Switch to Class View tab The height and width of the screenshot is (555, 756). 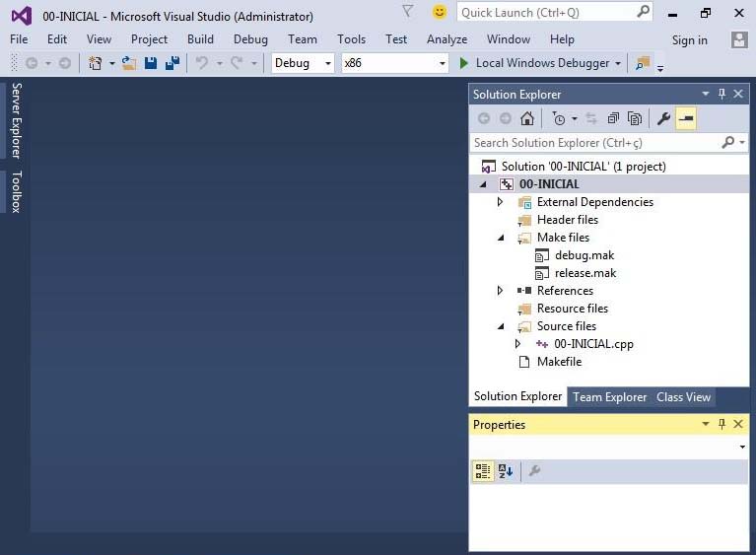pos(683,397)
